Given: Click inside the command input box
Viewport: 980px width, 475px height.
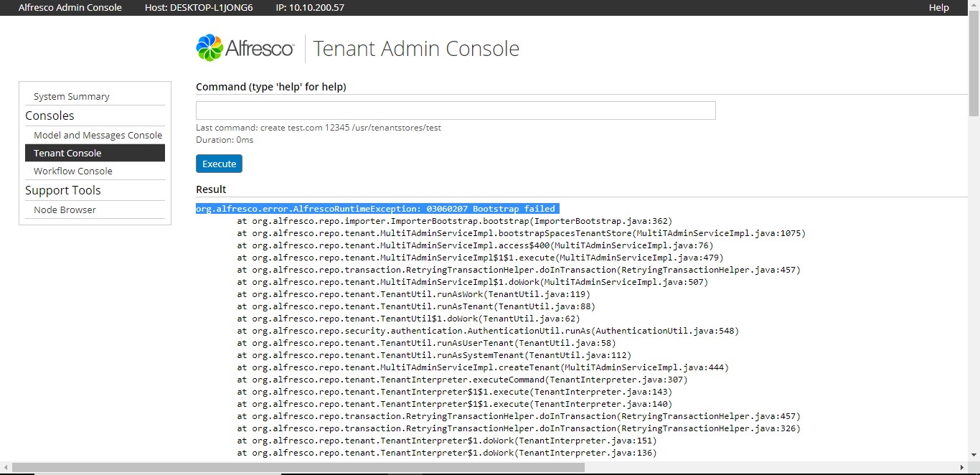Looking at the screenshot, I should [456, 110].
